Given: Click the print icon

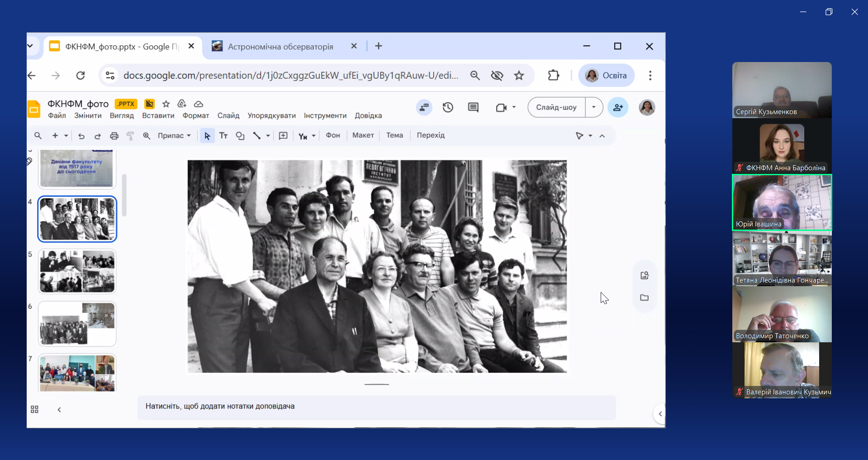Looking at the screenshot, I should tap(114, 136).
